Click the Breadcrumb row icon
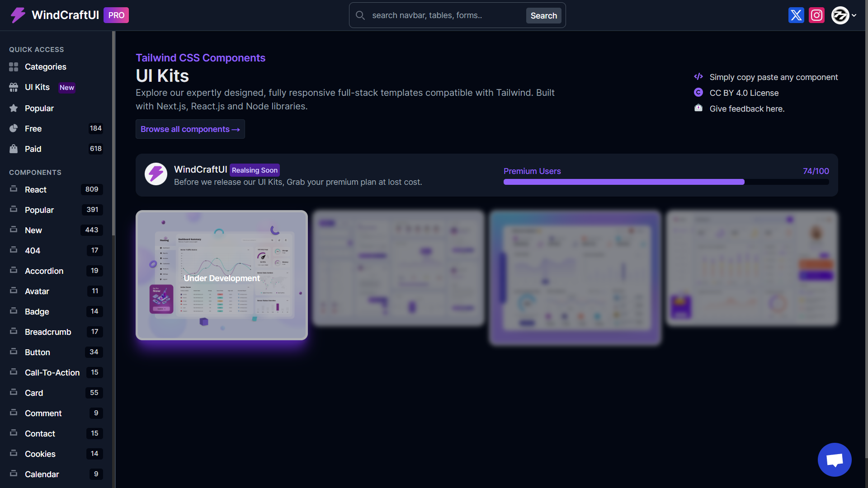 (14, 331)
